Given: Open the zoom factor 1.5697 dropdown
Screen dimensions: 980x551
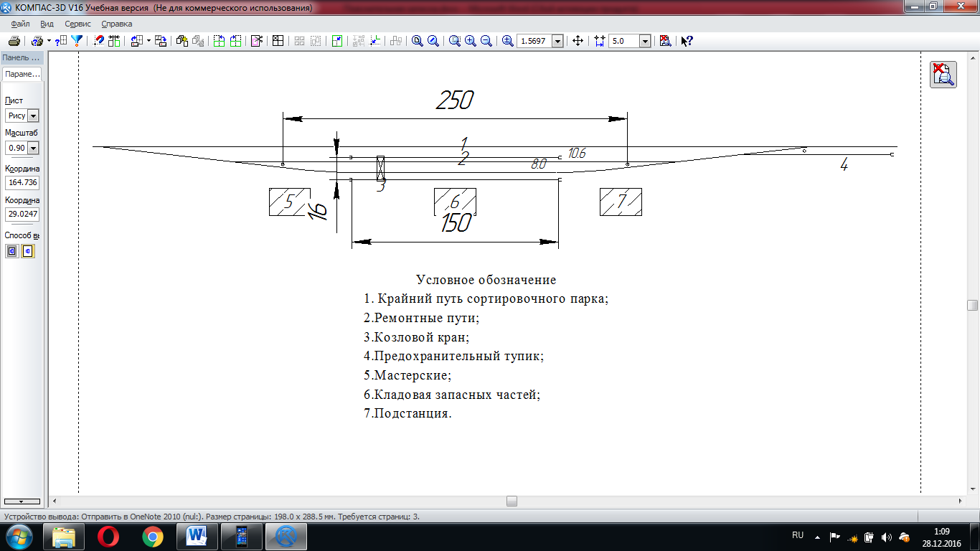Looking at the screenshot, I should [557, 41].
